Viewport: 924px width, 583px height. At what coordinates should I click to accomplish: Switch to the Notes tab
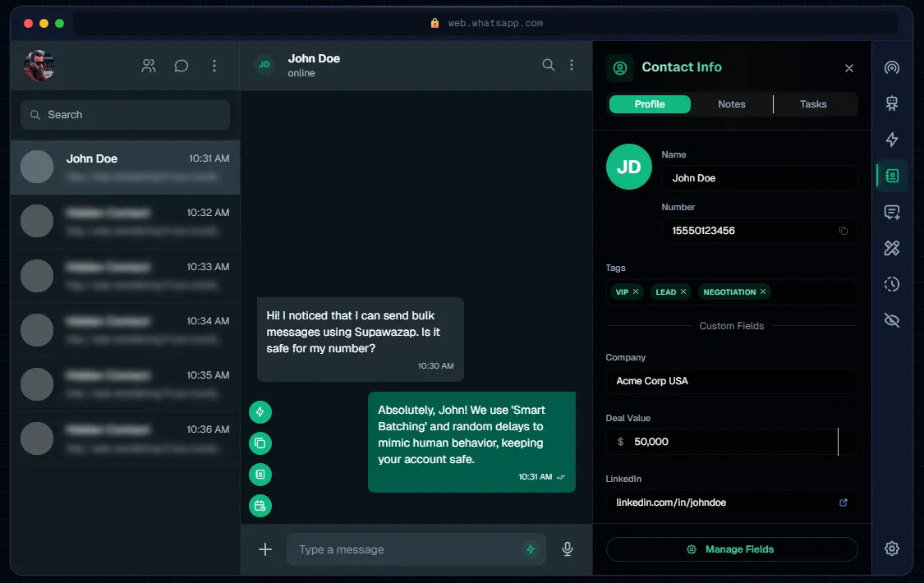[731, 104]
